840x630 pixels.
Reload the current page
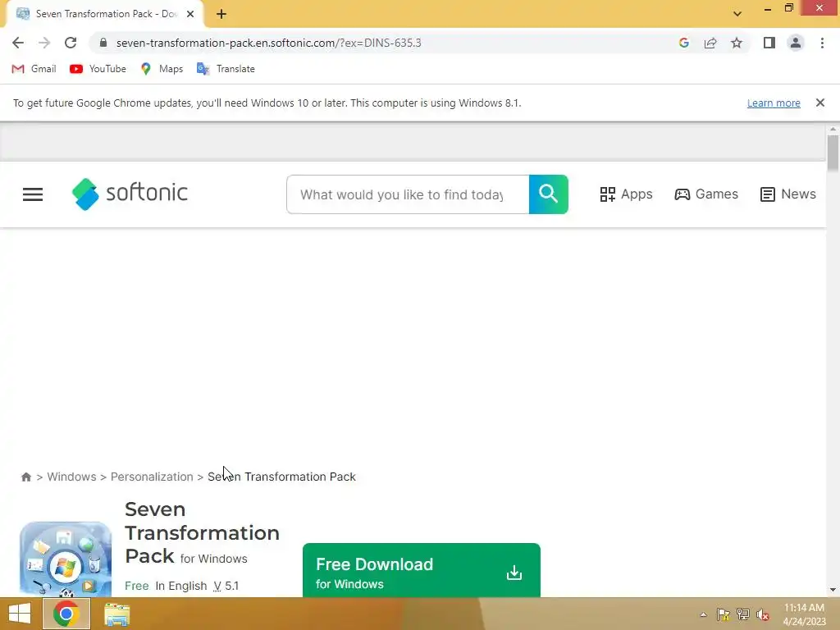71,43
